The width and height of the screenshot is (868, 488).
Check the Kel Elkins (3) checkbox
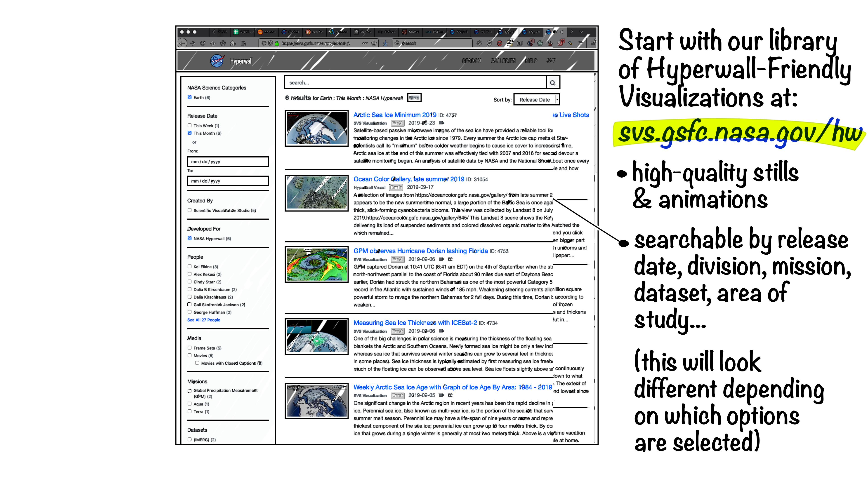pyautogui.click(x=189, y=266)
